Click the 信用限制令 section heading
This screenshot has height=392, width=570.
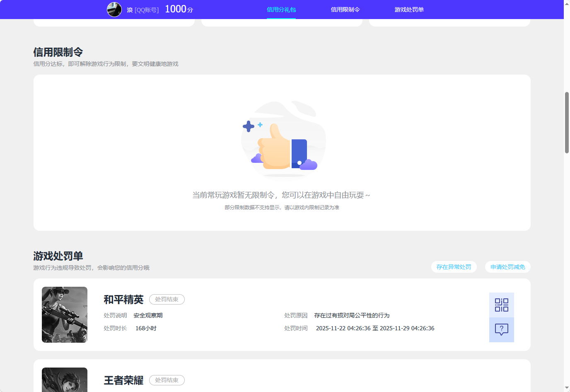(x=58, y=52)
